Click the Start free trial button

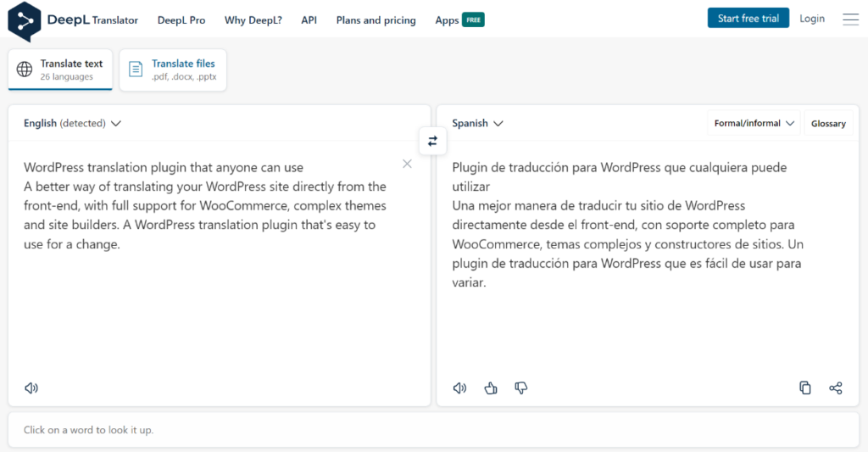[x=748, y=19]
